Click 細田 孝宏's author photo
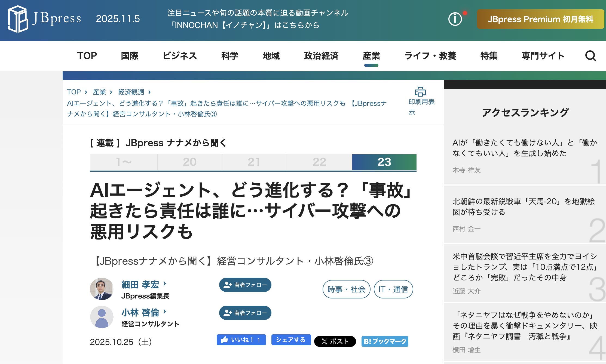 pos(102,289)
